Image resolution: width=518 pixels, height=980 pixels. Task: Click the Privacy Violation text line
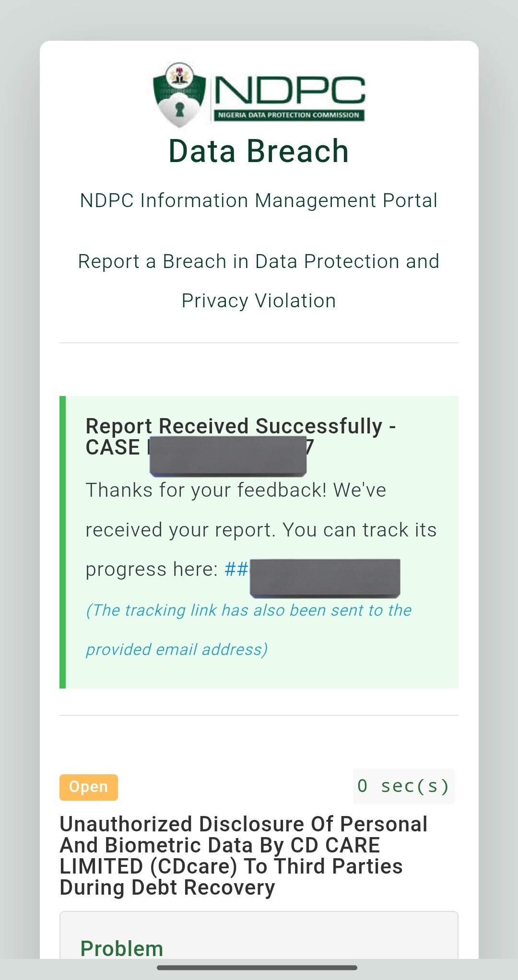pyautogui.click(x=259, y=301)
